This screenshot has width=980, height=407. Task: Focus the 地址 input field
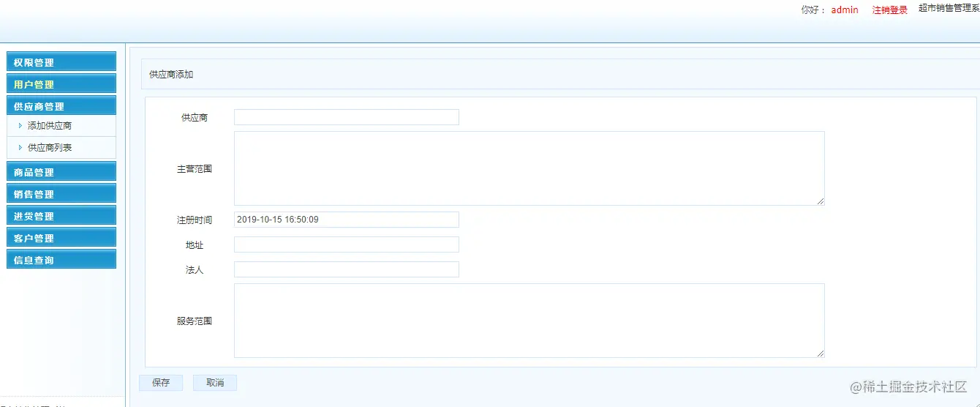click(347, 244)
